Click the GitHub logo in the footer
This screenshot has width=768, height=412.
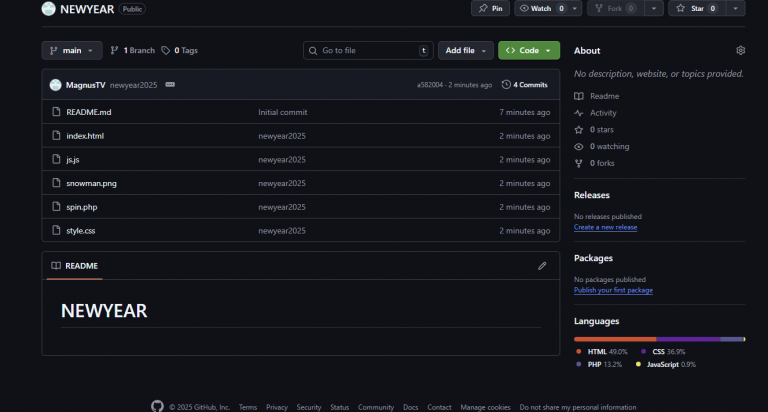[x=157, y=406]
